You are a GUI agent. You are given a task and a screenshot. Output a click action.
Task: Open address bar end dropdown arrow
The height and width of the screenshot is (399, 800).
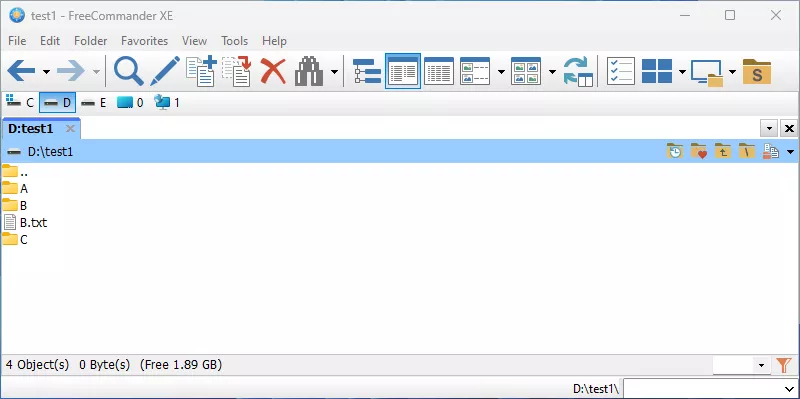tap(790, 152)
